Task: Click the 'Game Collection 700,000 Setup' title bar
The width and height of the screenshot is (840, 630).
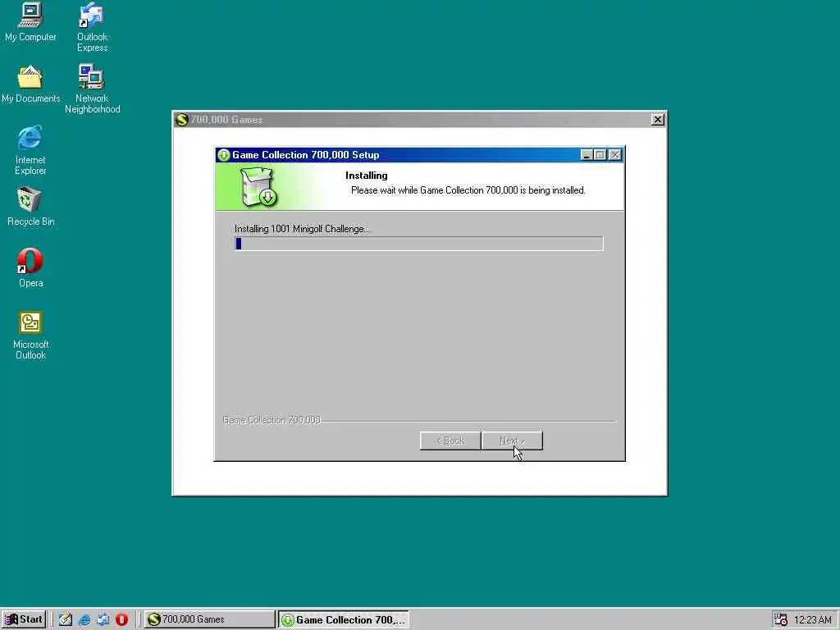Action: pyautogui.click(x=419, y=155)
